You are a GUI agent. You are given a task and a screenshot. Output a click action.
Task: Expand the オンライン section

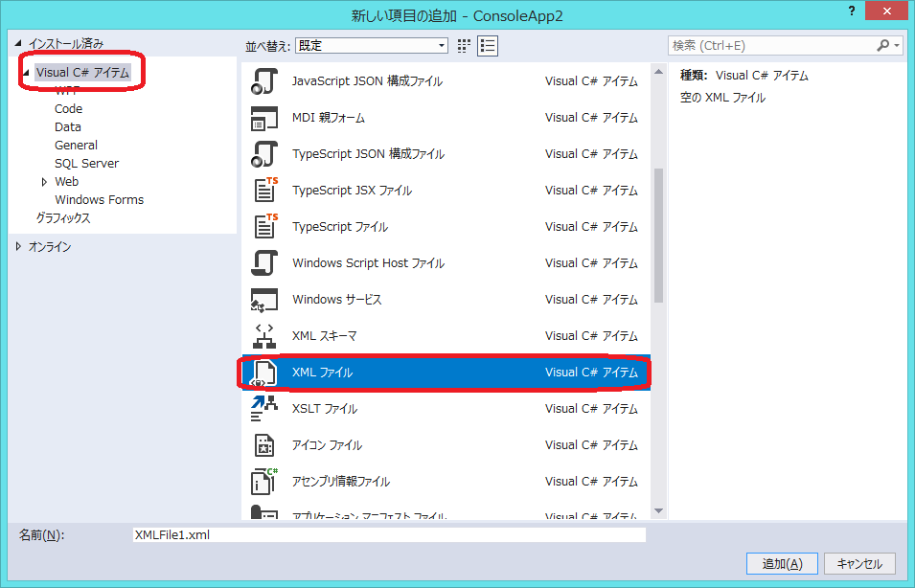tap(18, 247)
